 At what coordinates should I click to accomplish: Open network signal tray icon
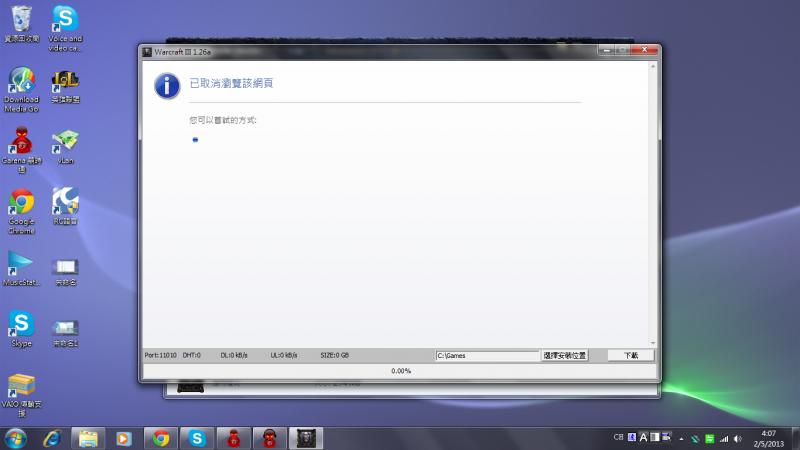[x=724, y=438]
